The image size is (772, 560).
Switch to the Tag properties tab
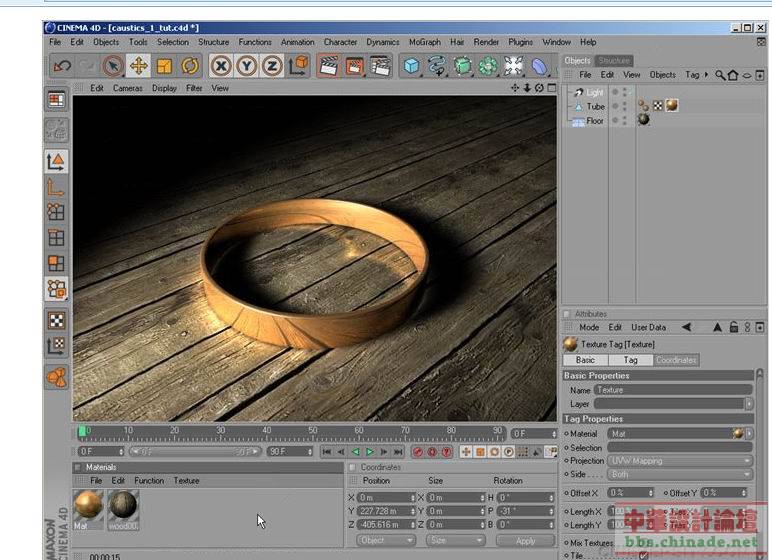(631, 360)
